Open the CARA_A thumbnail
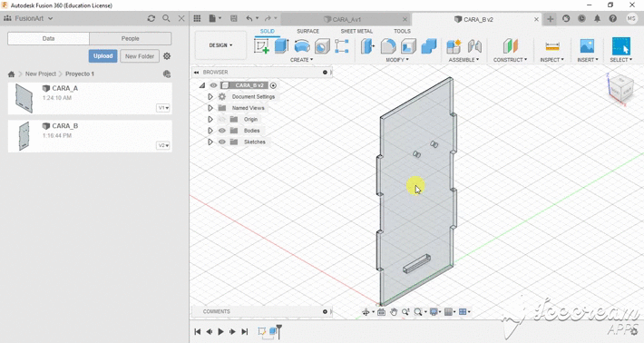This screenshot has height=343, width=644. point(24,98)
